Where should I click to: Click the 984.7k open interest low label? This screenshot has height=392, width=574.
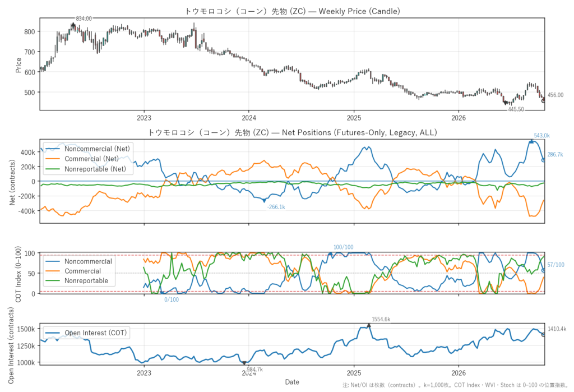coord(255,369)
